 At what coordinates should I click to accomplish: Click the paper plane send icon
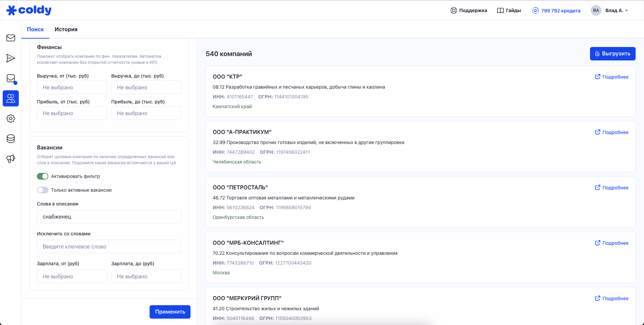[11, 58]
